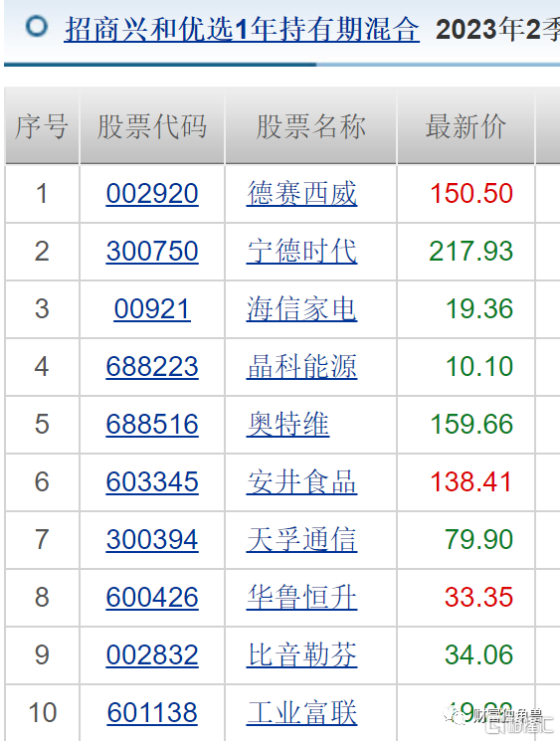
Task: Open stock code 603345 link
Action: (x=152, y=482)
